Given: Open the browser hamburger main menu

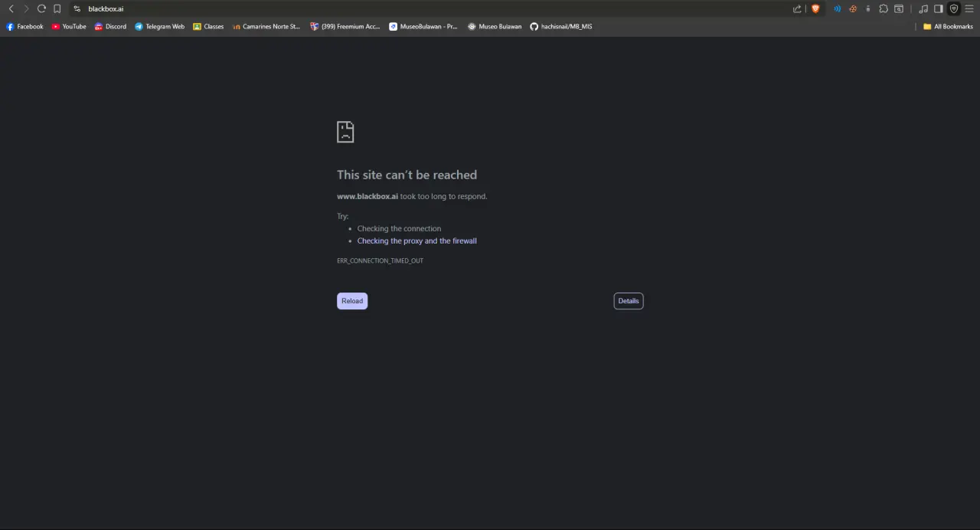Looking at the screenshot, I should pos(969,8).
